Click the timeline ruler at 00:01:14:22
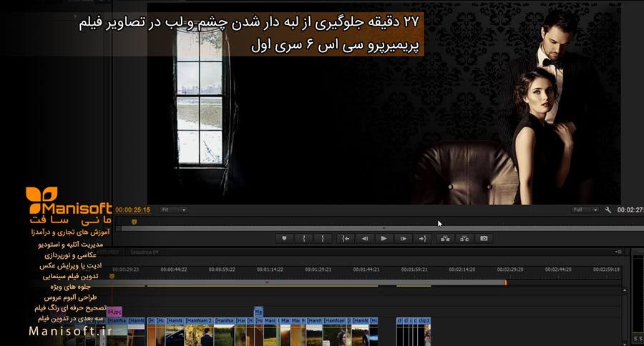 coord(270,270)
